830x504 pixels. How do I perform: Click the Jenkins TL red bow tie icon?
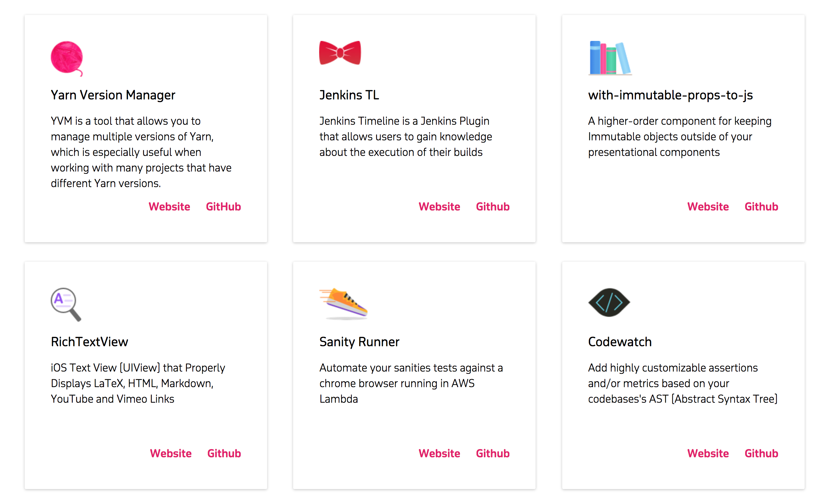click(x=340, y=53)
